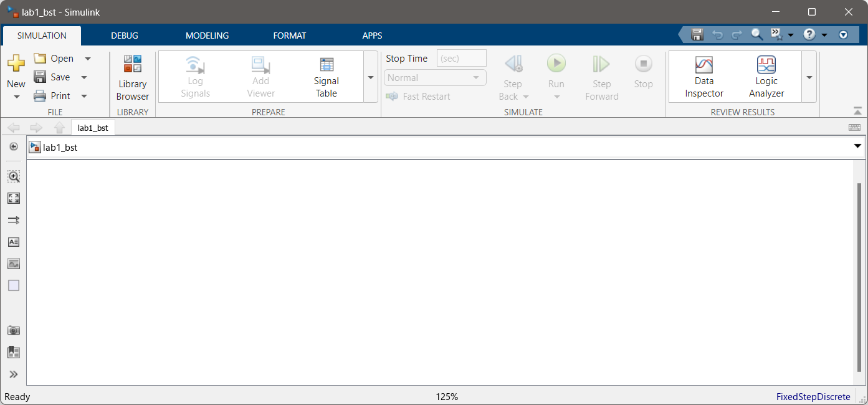Screen dimensions: 868x405
Task: Switch to the MODELING tab
Action: [207, 36]
